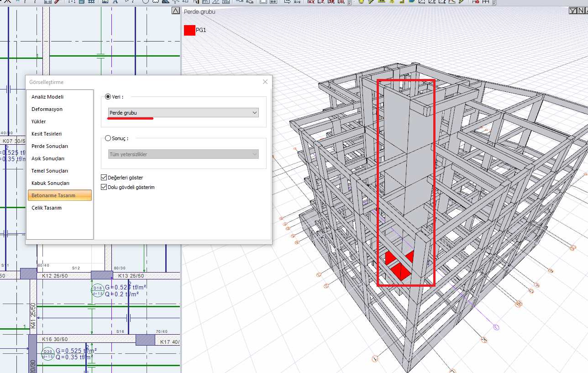This screenshot has width=588, height=373.
Task: Select Analiz Modeli in Görselleştirme list
Action: [47, 97]
